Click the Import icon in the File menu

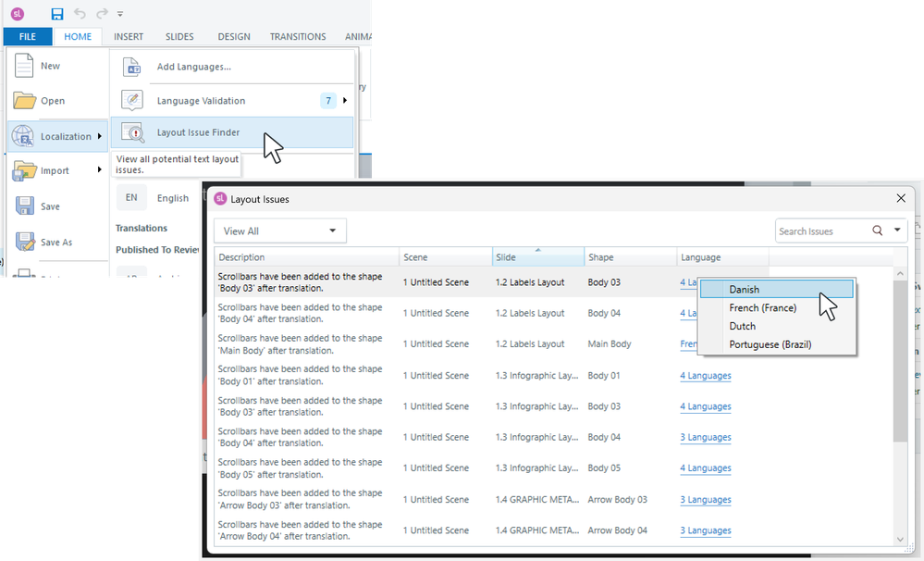27,169
